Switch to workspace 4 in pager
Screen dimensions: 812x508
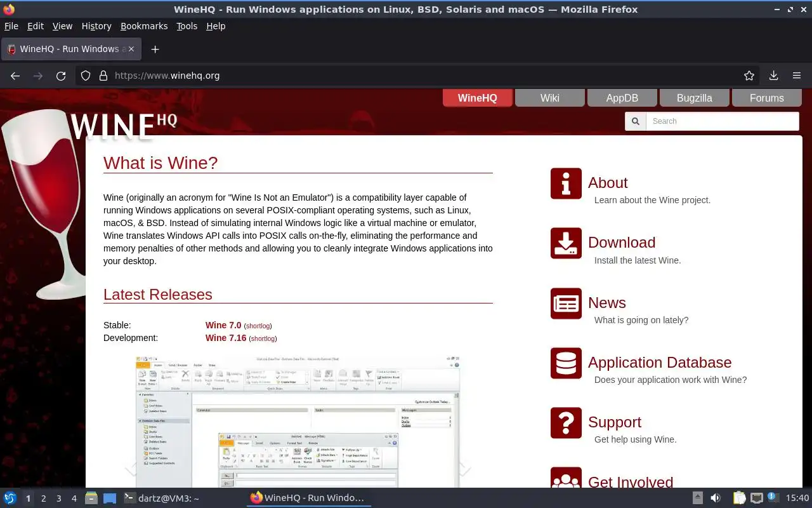74,498
